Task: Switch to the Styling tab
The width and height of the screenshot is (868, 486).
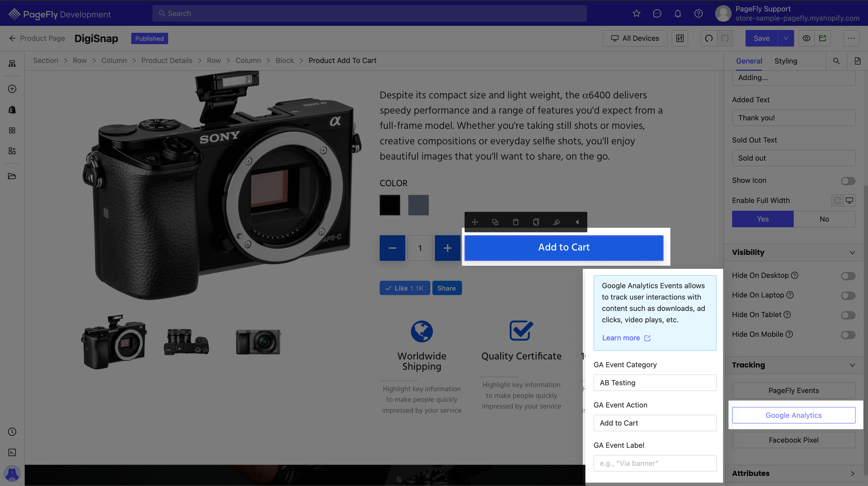Action: (x=785, y=61)
